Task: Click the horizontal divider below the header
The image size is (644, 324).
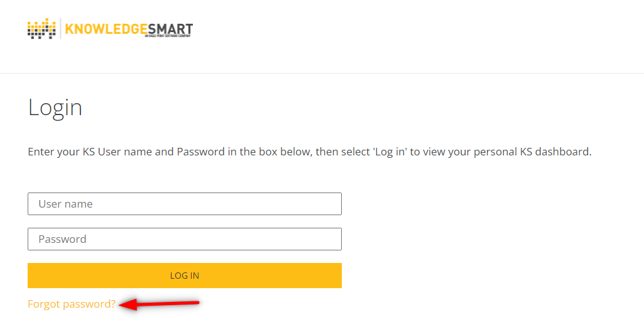Action: 322,73
